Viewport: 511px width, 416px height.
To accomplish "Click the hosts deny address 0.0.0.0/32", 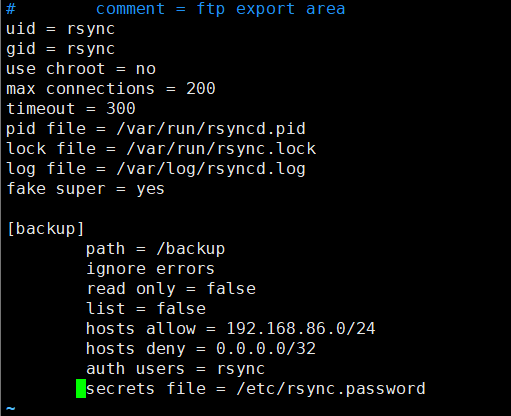I will click(x=266, y=349).
